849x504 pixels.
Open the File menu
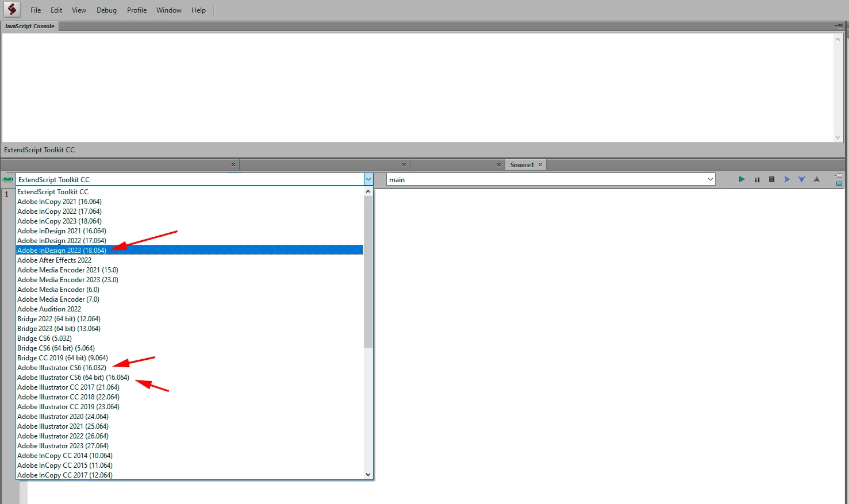(x=36, y=10)
